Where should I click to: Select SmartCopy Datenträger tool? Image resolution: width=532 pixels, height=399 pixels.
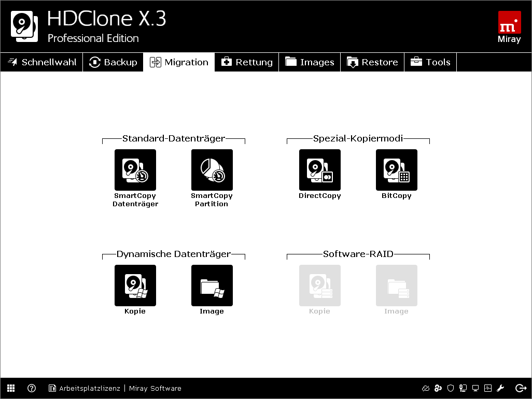[135, 170]
